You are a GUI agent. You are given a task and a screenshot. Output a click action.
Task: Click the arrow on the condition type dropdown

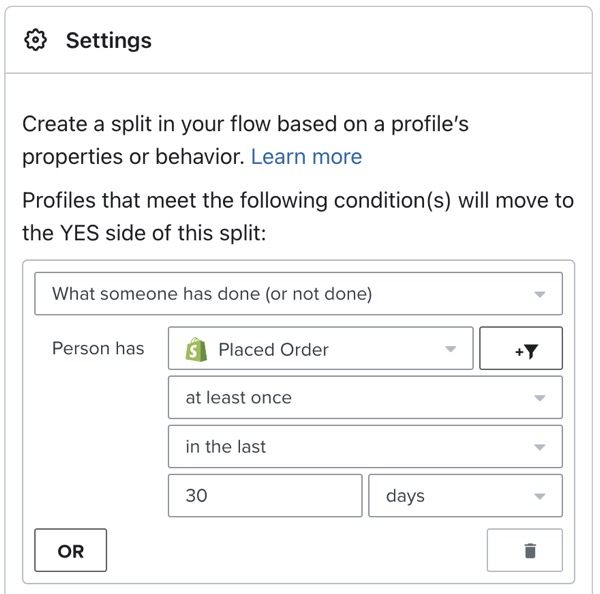coord(540,295)
